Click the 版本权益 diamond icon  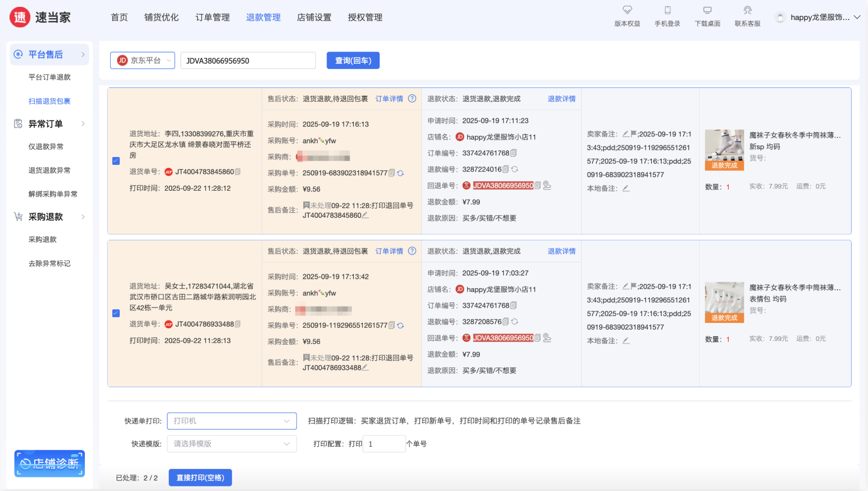(627, 10)
